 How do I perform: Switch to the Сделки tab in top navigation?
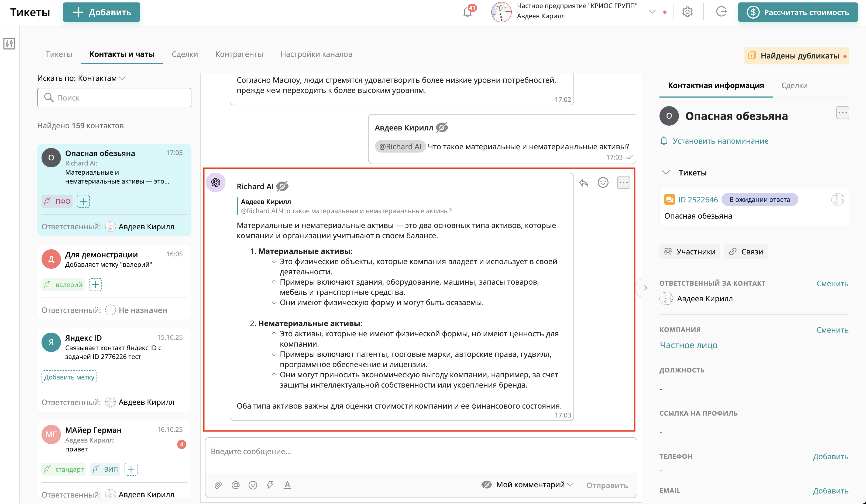click(x=184, y=54)
